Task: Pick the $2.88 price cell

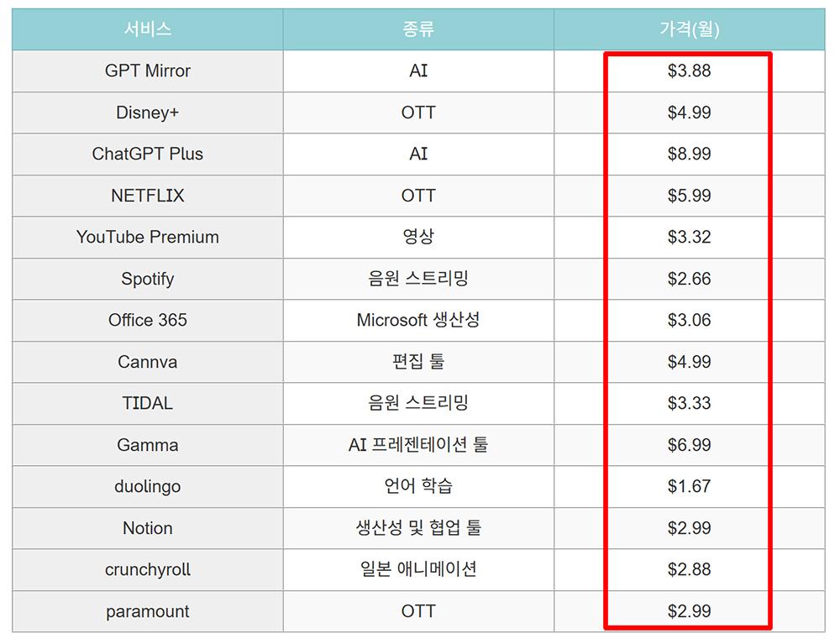Action: (690, 569)
